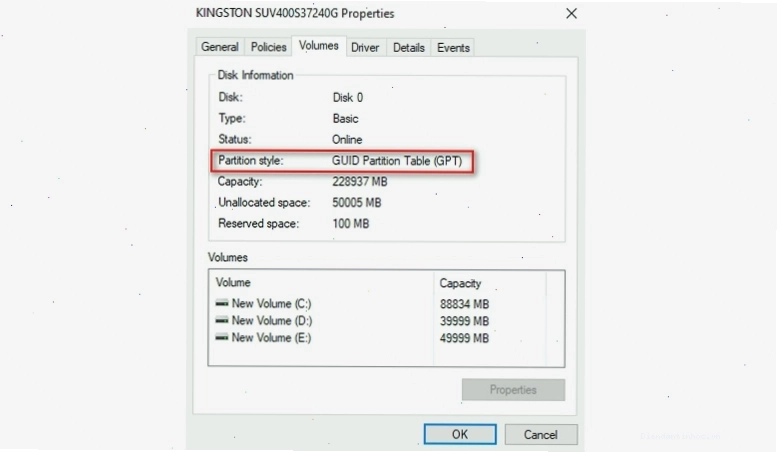
Task: Switch to the General tab
Action: pyautogui.click(x=220, y=47)
